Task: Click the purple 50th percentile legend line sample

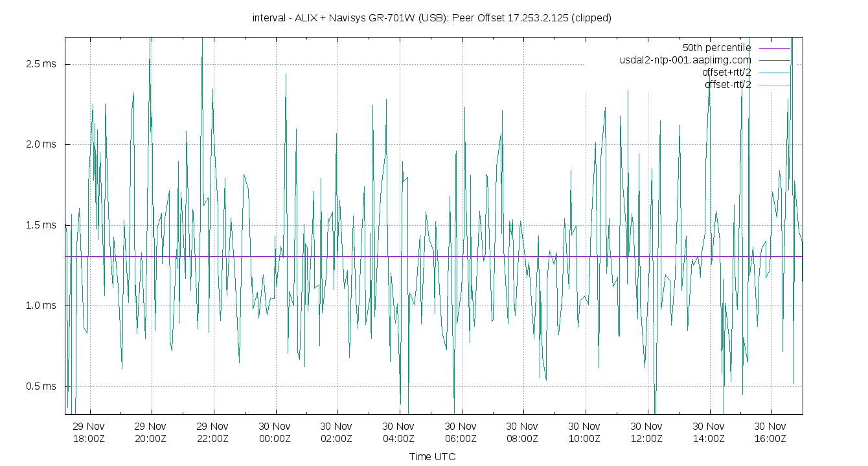Action: click(x=775, y=48)
